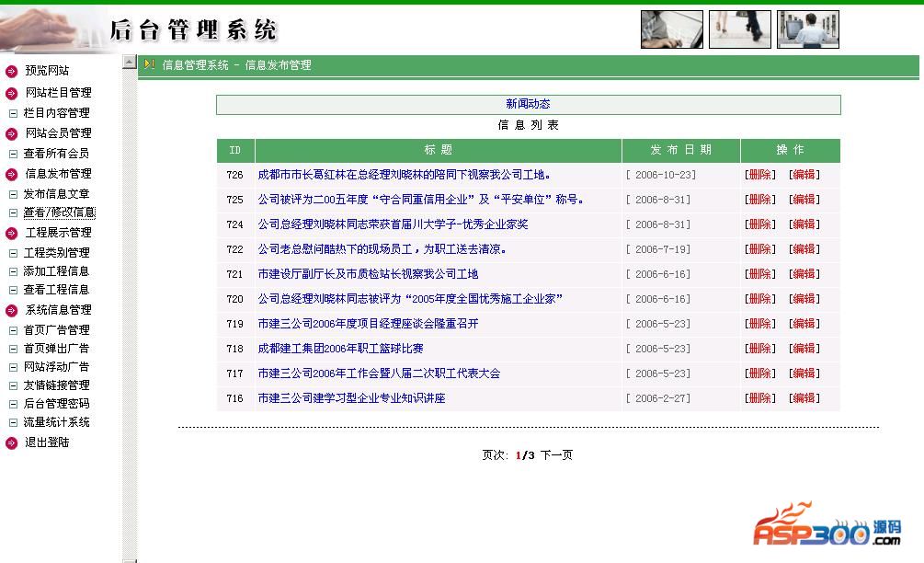This screenshot has width=924, height=563.
Task: Delete article 726 via 删除
Action: [760, 175]
